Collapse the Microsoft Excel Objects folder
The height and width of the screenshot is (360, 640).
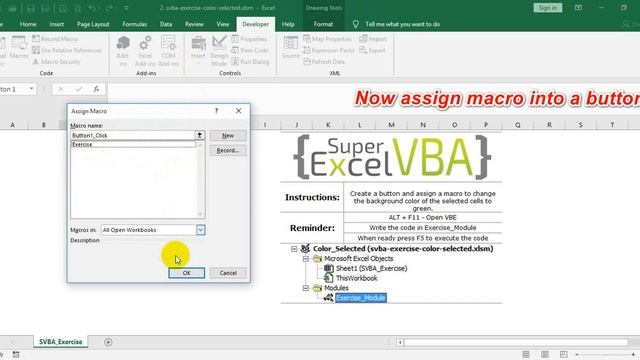point(306,258)
